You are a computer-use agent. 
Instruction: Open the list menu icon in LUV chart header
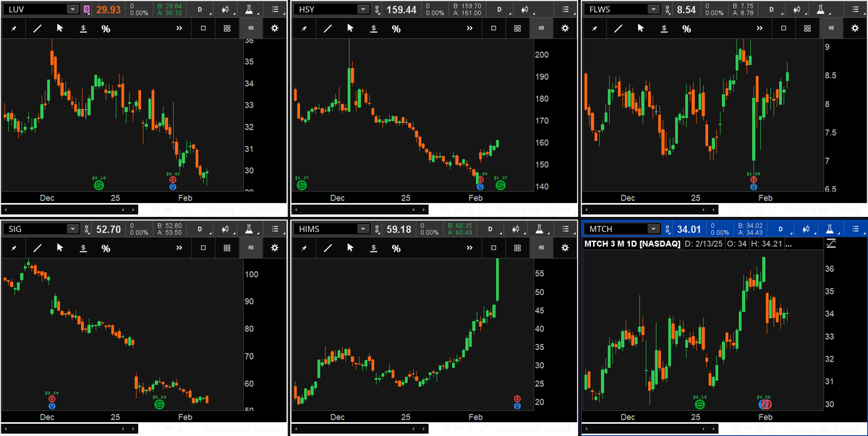coord(275,9)
